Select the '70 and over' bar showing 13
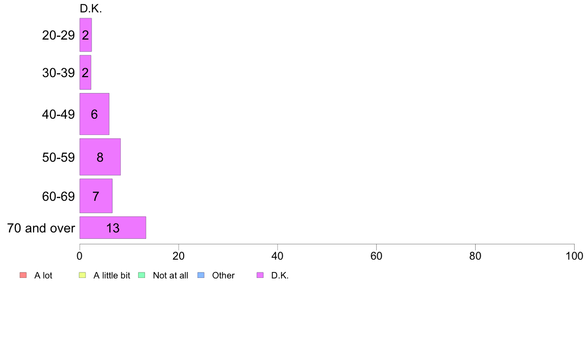 pyautogui.click(x=112, y=227)
